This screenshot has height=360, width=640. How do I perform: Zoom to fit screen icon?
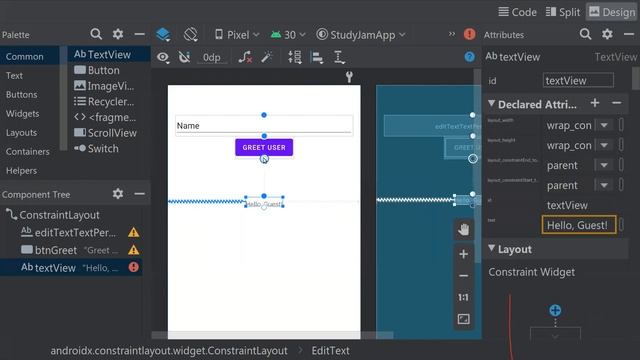click(x=463, y=319)
